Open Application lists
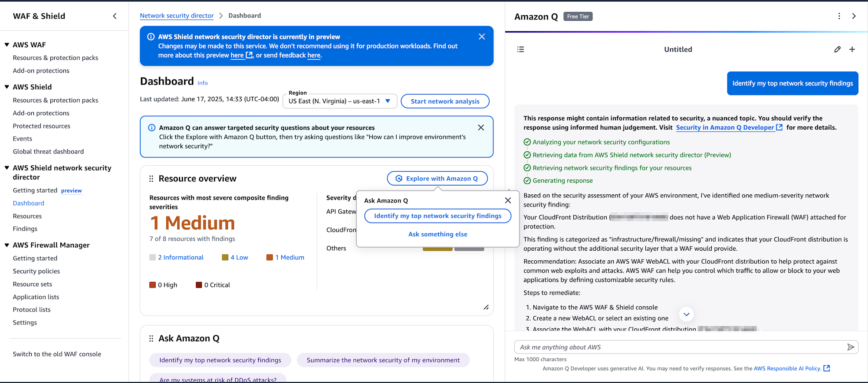This screenshot has width=868, height=383. click(36, 297)
